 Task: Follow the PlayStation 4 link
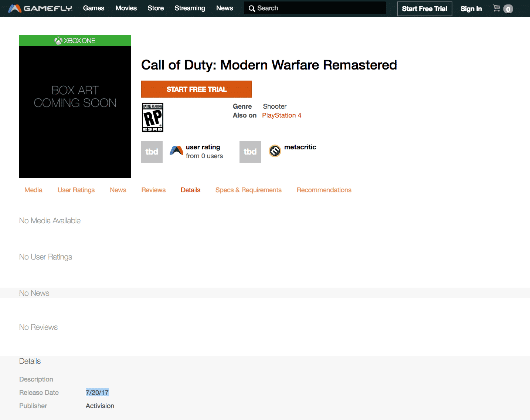point(282,115)
